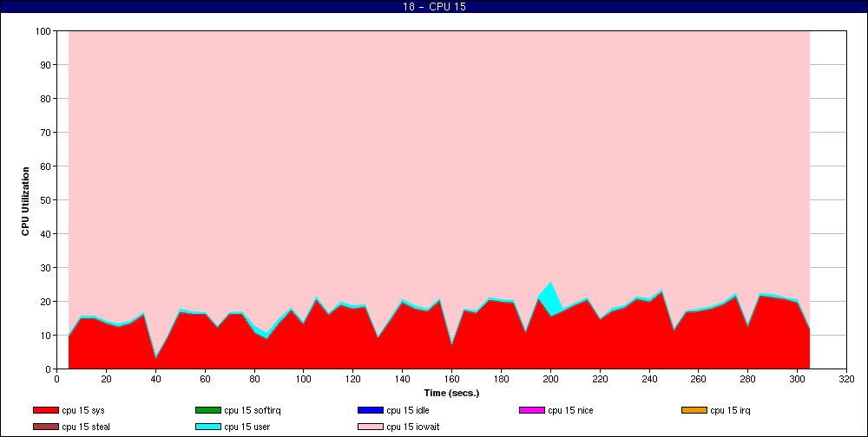
Task: Select the 'cpu 15 steal' legend label
Action: tap(86, 427)
